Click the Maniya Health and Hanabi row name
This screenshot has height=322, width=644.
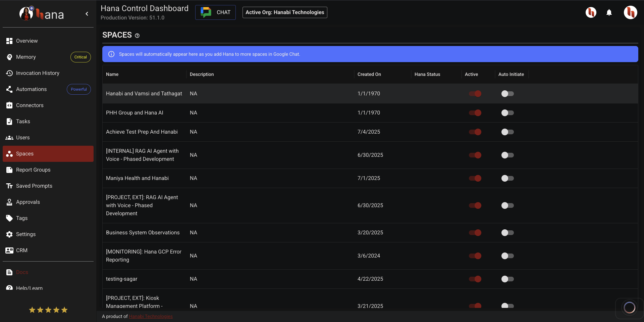pos(137,178)
